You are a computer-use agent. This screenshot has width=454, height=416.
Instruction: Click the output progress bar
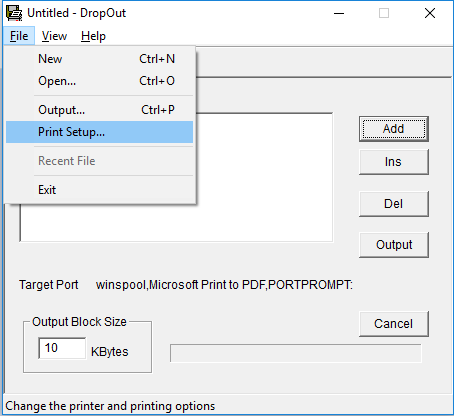pyautogui.click(x=296, y=353)
